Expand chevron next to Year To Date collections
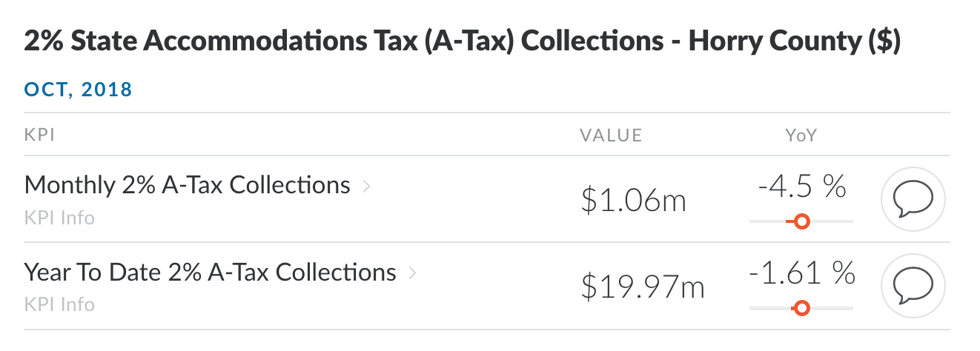The width and height of the screenshot is (980, 351). (x=412, y=273)
